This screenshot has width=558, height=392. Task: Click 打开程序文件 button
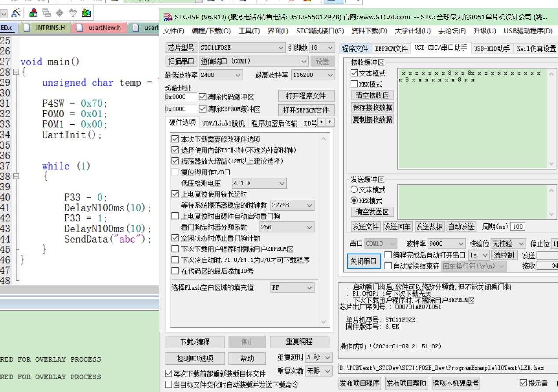tap(307, 96)
